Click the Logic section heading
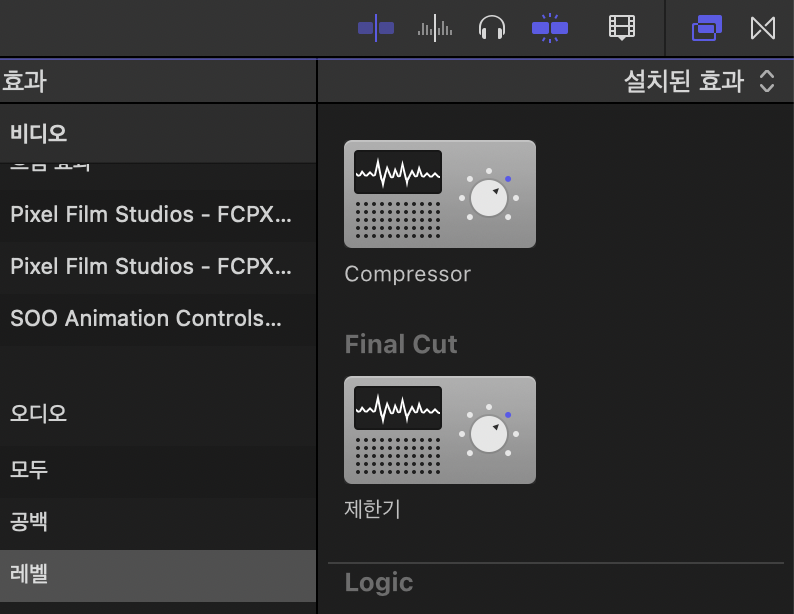Image resolution: width=794 pixels, height=614 pixels. pyautogui.click(x=379, y=583)
